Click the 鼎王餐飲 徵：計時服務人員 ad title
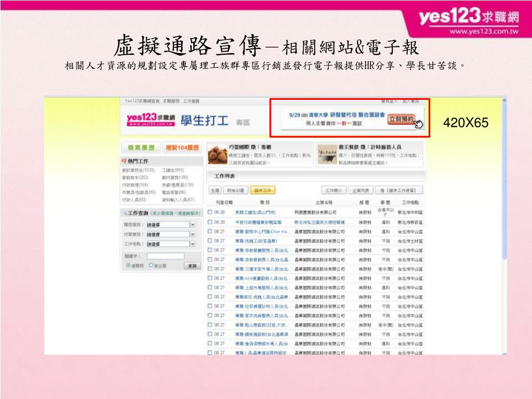 click(370, 147)
